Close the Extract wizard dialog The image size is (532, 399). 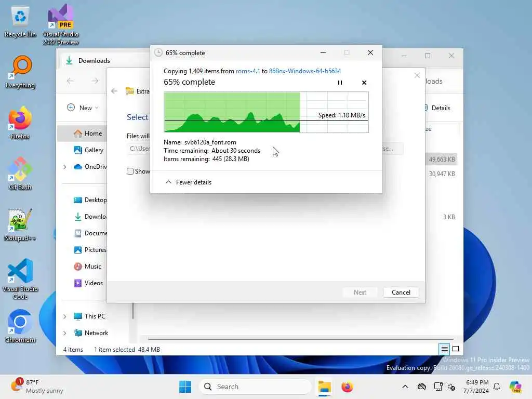417,75
